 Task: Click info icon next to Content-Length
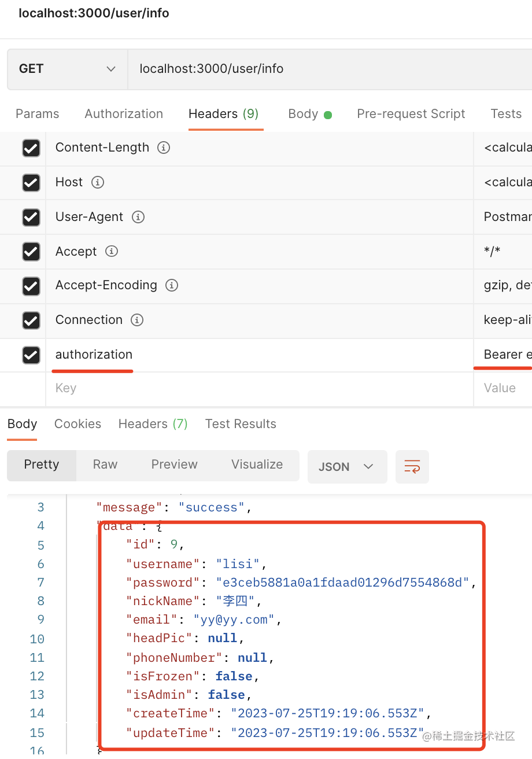[164, 148]
